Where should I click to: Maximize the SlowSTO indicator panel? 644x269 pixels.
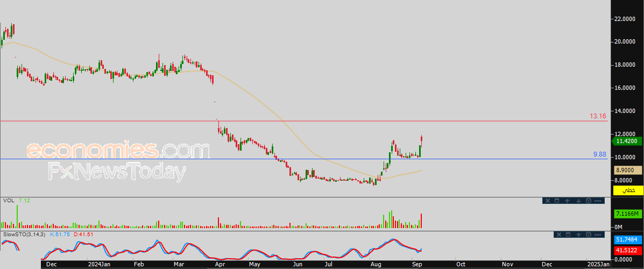tap(568, 235)
